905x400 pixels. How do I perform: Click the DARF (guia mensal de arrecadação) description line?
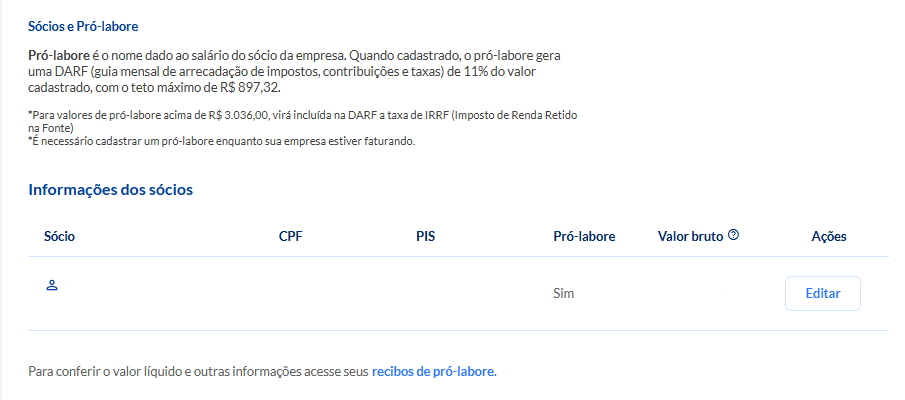tap(285, 72)
